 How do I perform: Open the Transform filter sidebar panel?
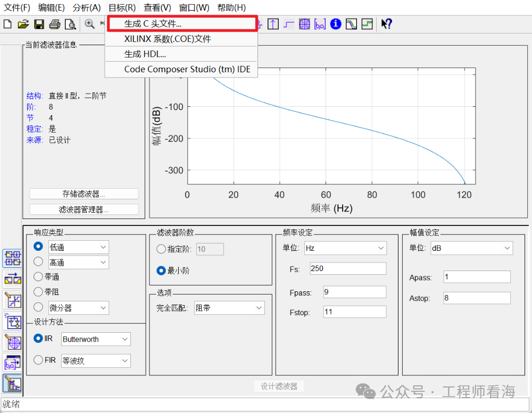coord(13,280)
